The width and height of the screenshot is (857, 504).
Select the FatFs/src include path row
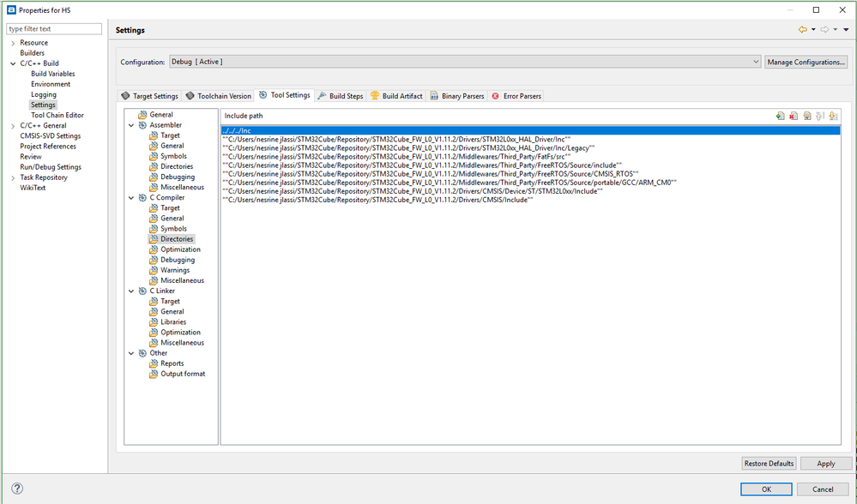530,157
